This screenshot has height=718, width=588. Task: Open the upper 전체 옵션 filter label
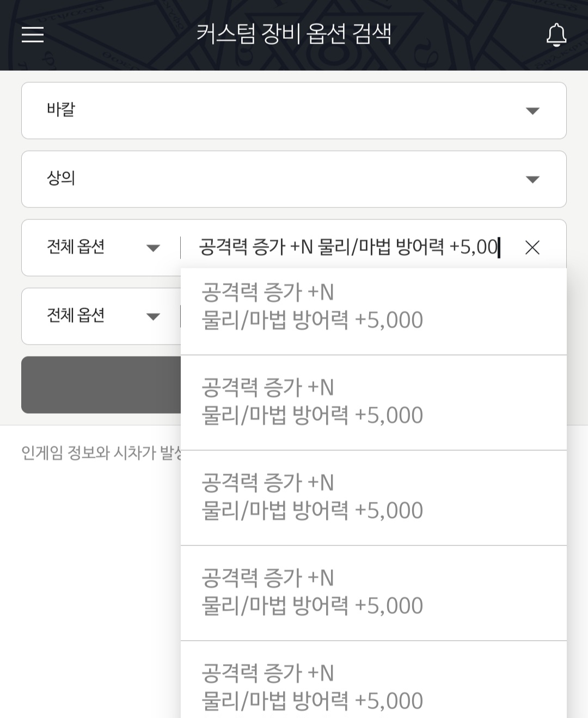(76, 247)
